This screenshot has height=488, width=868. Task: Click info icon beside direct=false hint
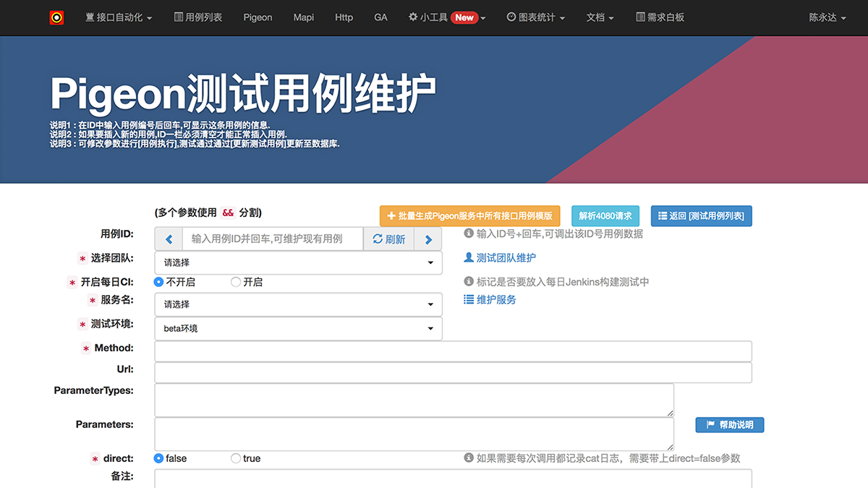pyautogui.click(x=468, y=458)
